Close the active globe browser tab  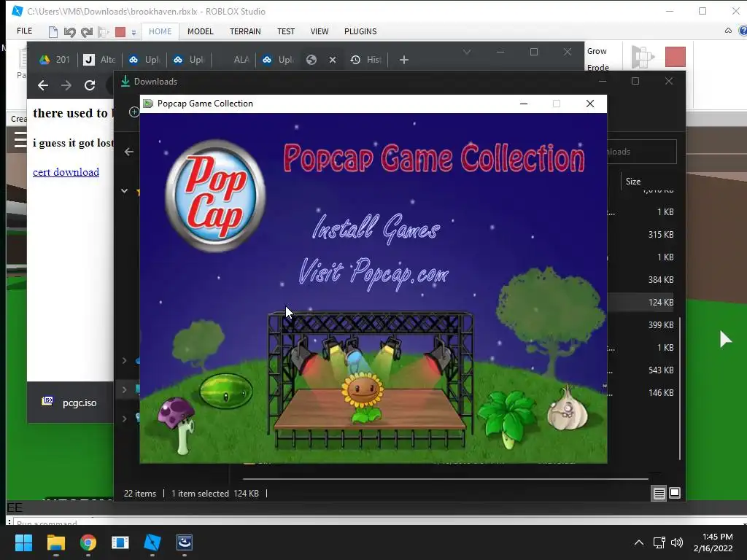click(333, 60)
